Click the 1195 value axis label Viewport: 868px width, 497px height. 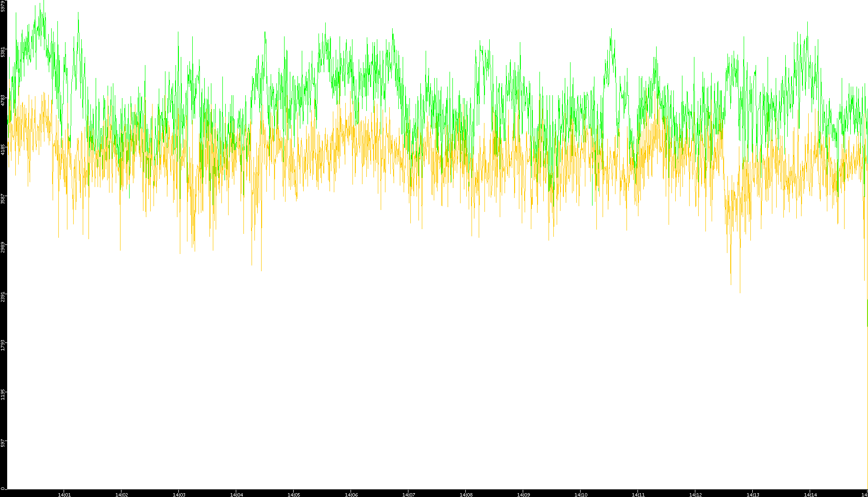pos(3,394)
